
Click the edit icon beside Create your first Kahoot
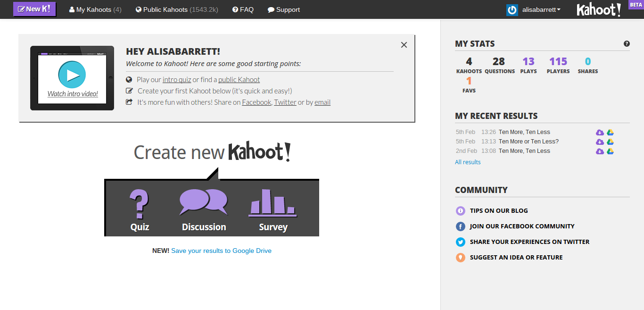click(x=129, y=91)
